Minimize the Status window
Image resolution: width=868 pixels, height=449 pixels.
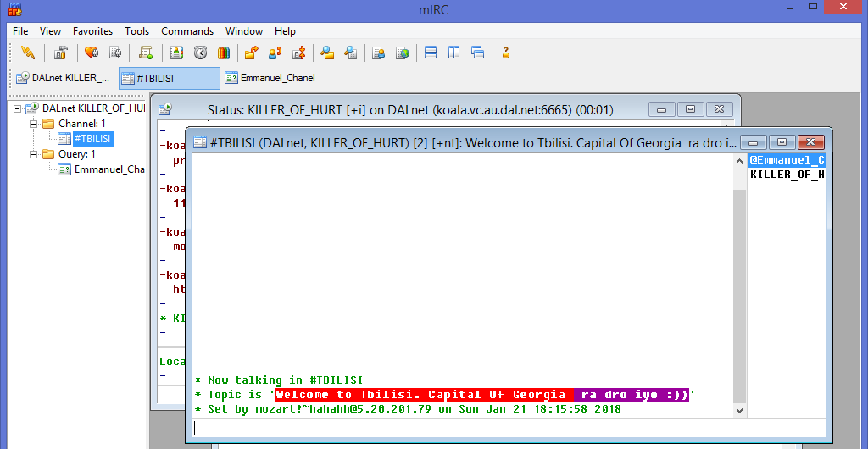[x=661, y=109]
